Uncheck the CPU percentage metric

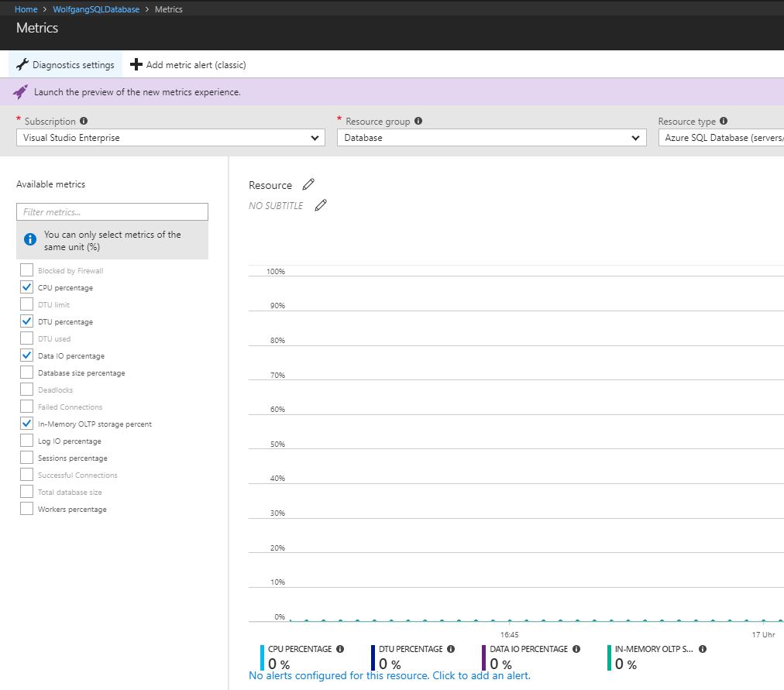click(27, 287)
